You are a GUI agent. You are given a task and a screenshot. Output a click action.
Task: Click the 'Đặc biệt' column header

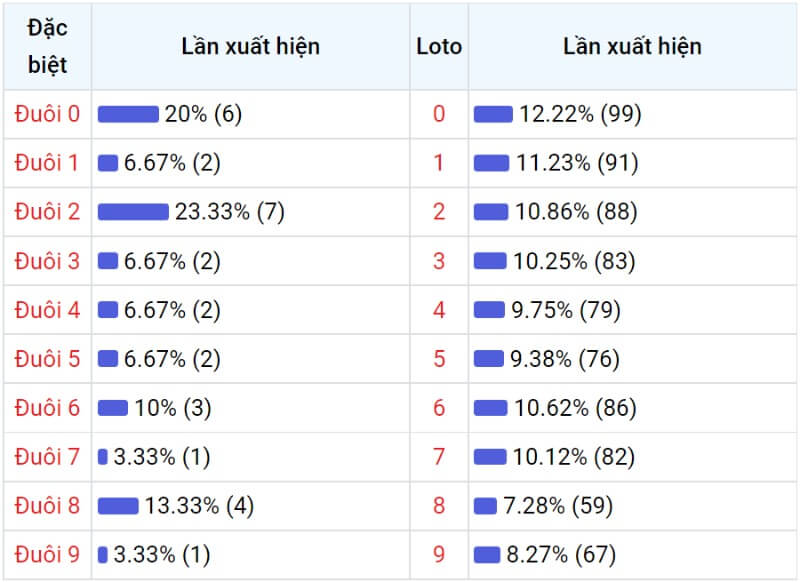pos(47,46)
